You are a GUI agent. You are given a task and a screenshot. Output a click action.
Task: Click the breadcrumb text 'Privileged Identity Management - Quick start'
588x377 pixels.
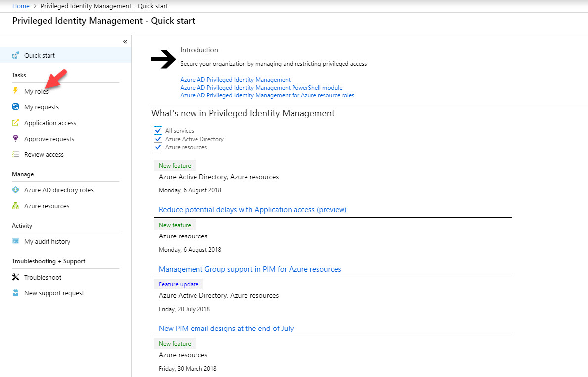(x=104, y=6)
